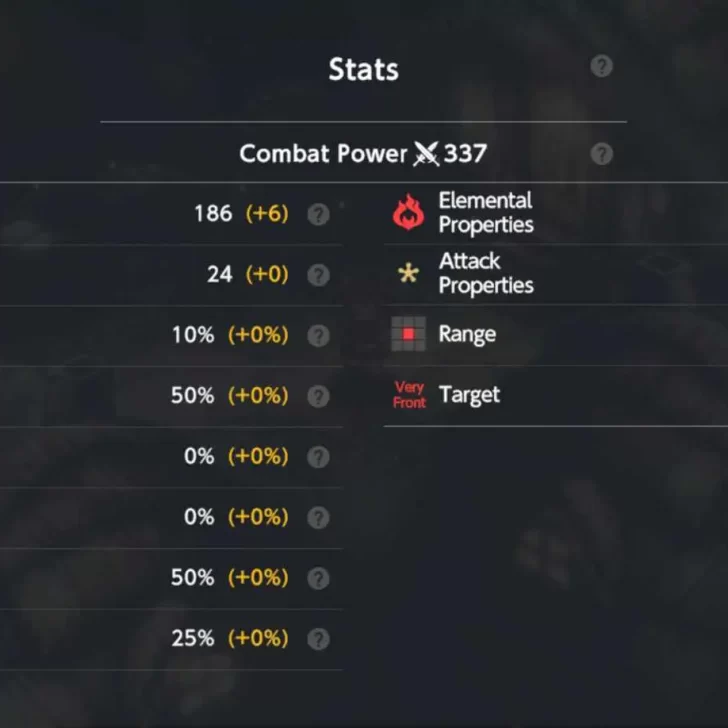Screen dimensions: 728x728
Task: Select the Elemental Properties label
Action: tap(485, 213)
